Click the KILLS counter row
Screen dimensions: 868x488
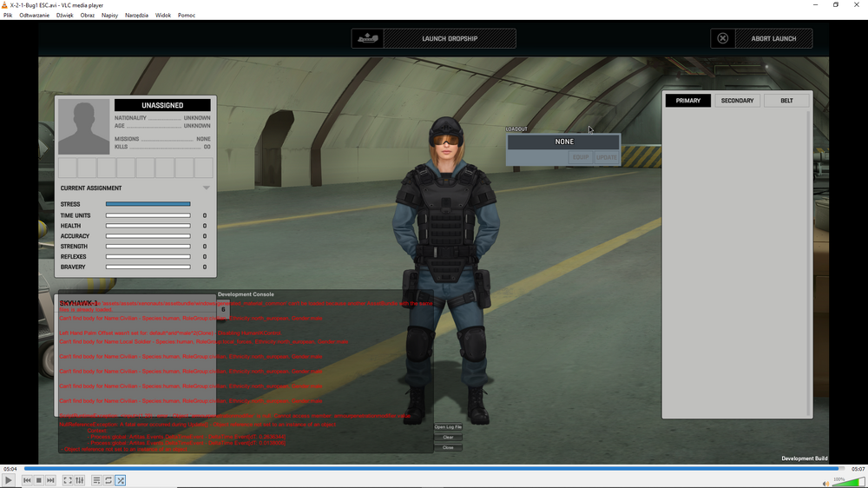pyautogui.click(x=162, y=147)
